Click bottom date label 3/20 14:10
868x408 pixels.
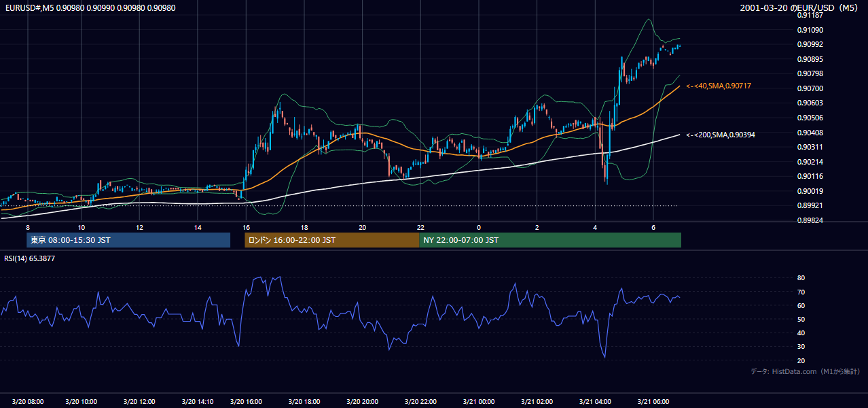198,401
